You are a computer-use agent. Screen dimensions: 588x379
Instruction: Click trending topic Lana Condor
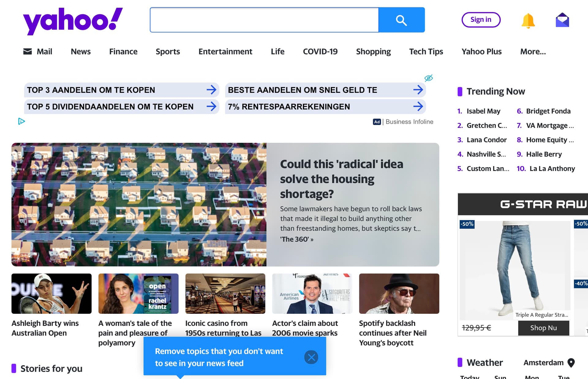click(x=487, y=140)
